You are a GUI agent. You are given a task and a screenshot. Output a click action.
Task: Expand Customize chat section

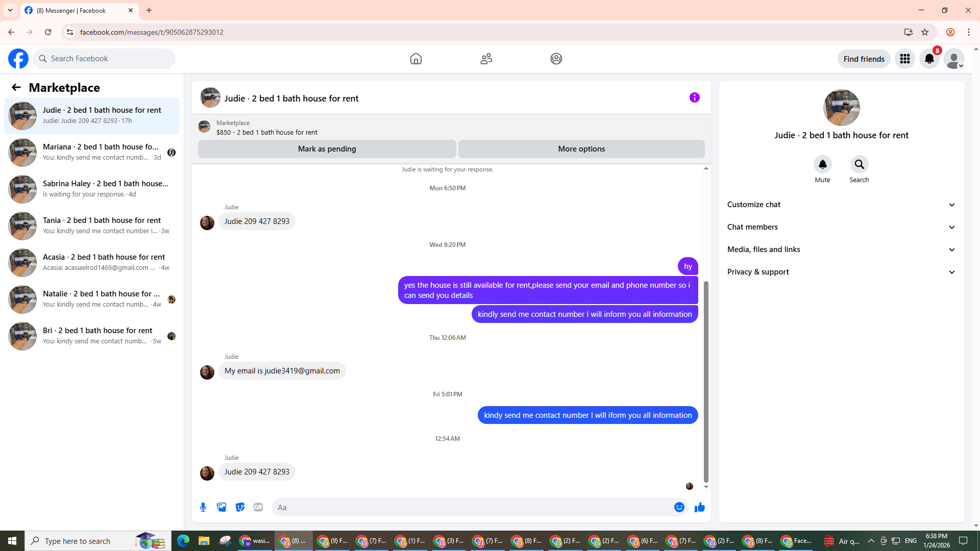(841, 205)
